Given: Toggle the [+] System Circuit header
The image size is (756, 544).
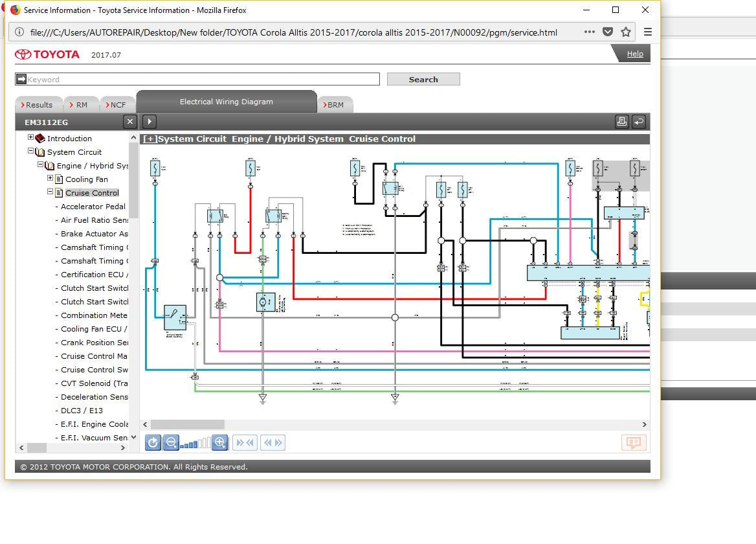Looking at the screenshot, I should (150, 139).
